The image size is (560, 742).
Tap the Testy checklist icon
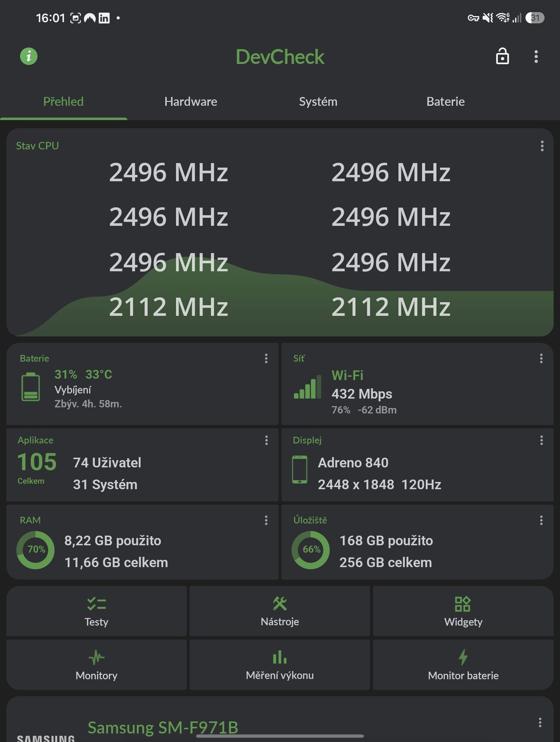point(96,604)
